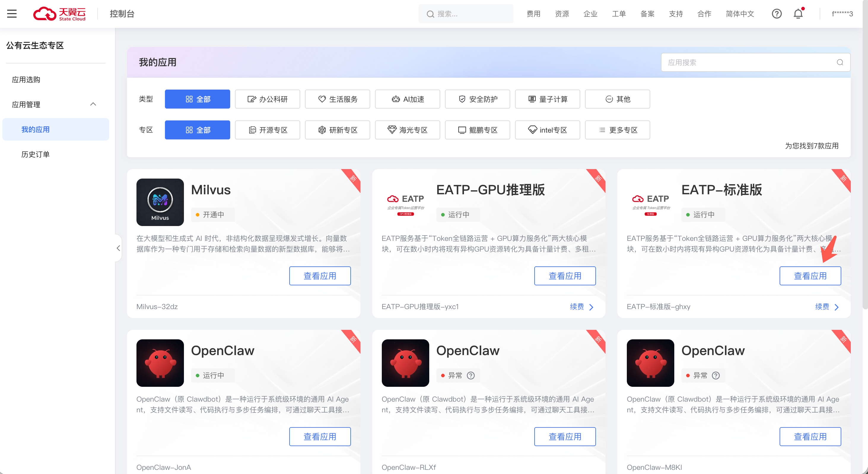
Task: Filter type by 生活服务
Action: [x=338, y=99]
